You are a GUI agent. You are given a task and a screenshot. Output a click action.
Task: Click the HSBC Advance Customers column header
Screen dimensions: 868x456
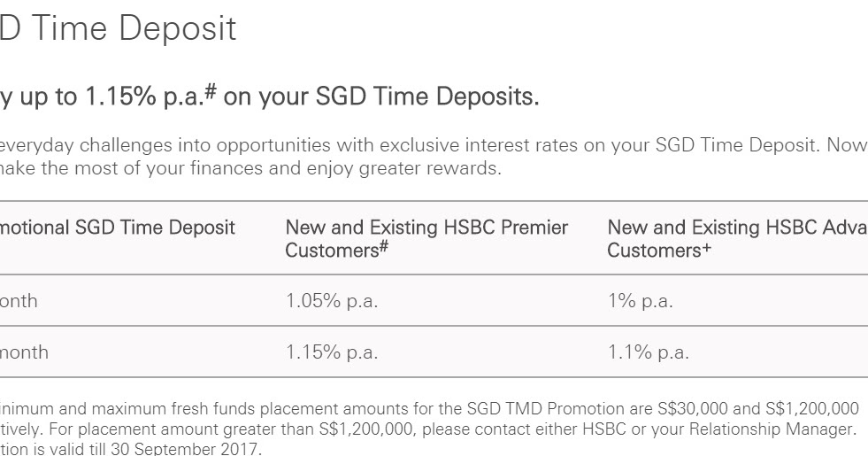coord(737,238)
